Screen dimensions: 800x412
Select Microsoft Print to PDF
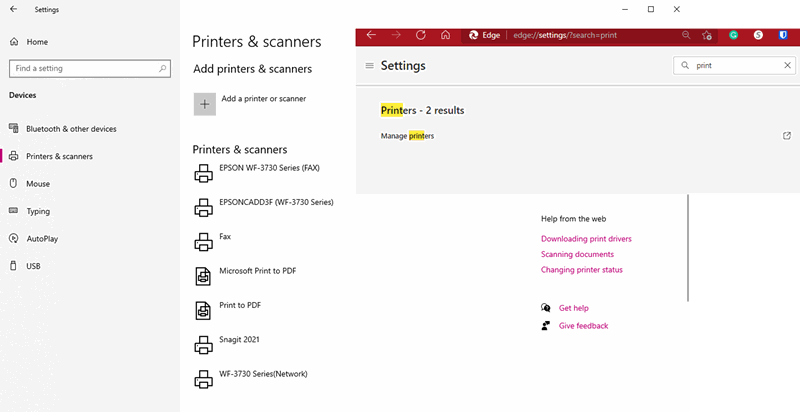257,271
